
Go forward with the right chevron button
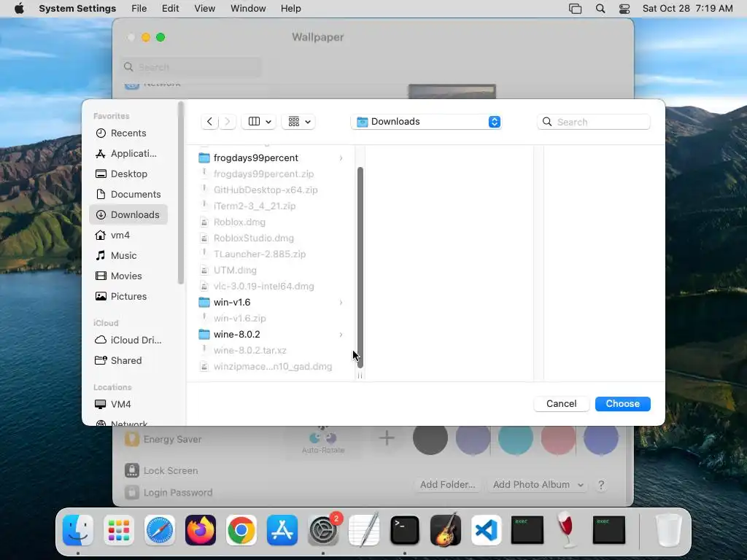[x=228, y=122]
